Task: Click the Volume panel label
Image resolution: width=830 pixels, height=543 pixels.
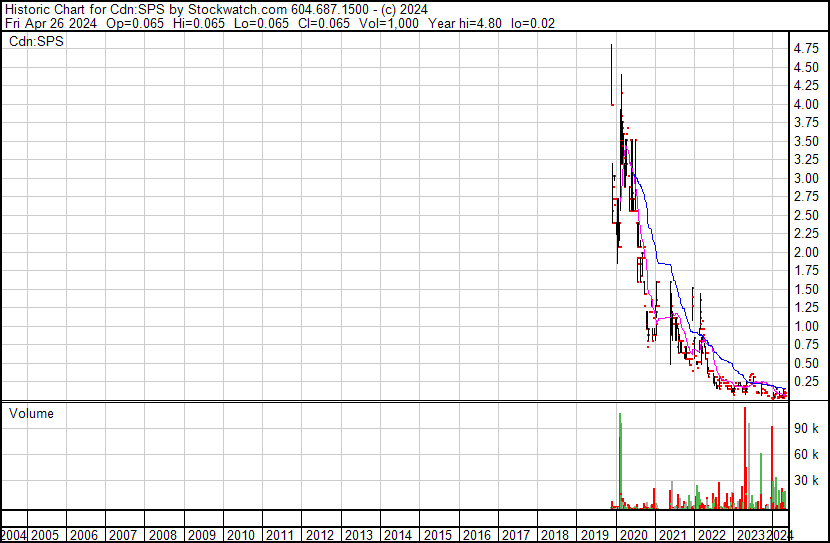Action: (31, 413)
